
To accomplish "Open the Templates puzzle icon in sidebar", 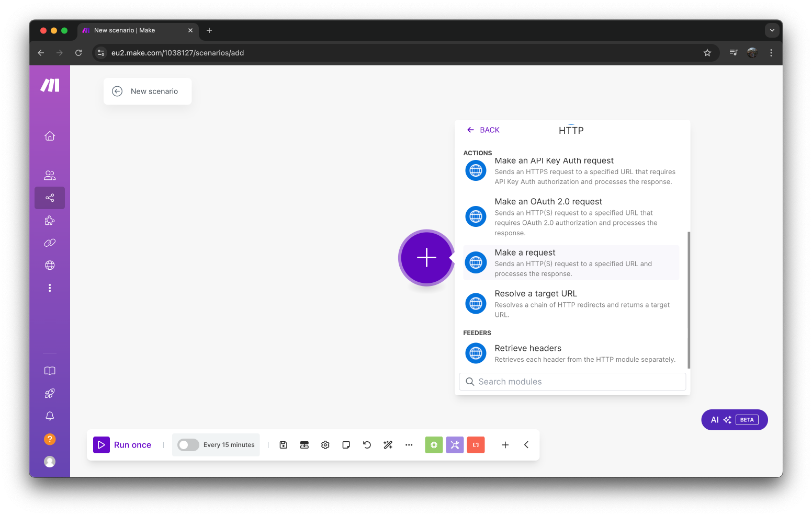I will coord(50,221).
